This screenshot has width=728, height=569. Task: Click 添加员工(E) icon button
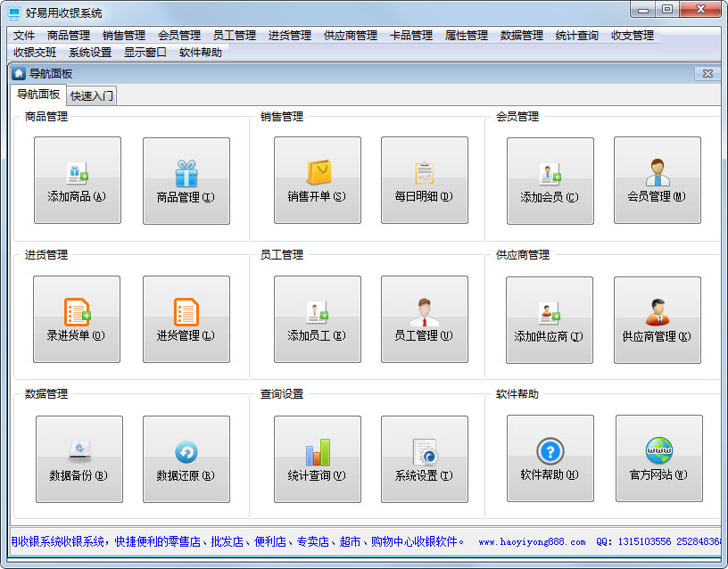(317, 319)
